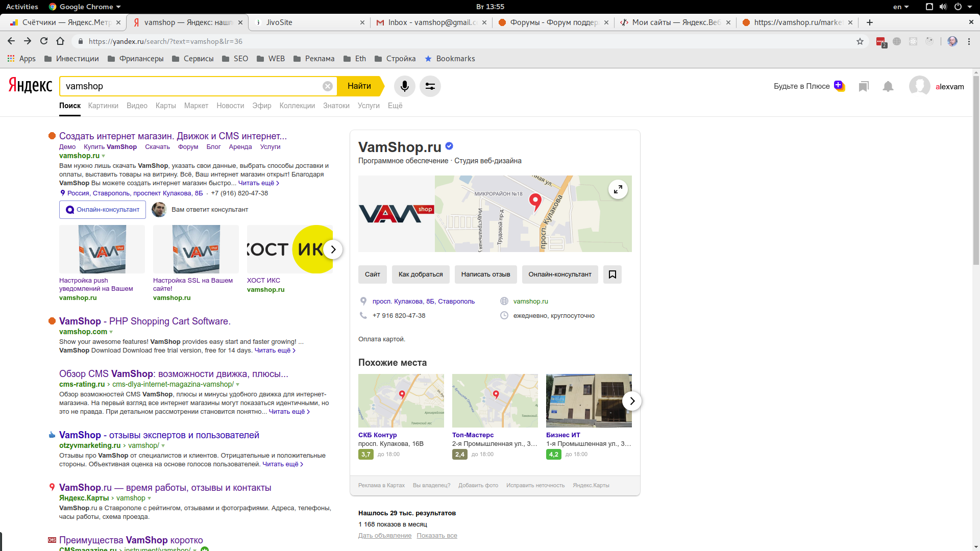
Task: Switch to Видео search tab
Action: click(x=137, y=106)
